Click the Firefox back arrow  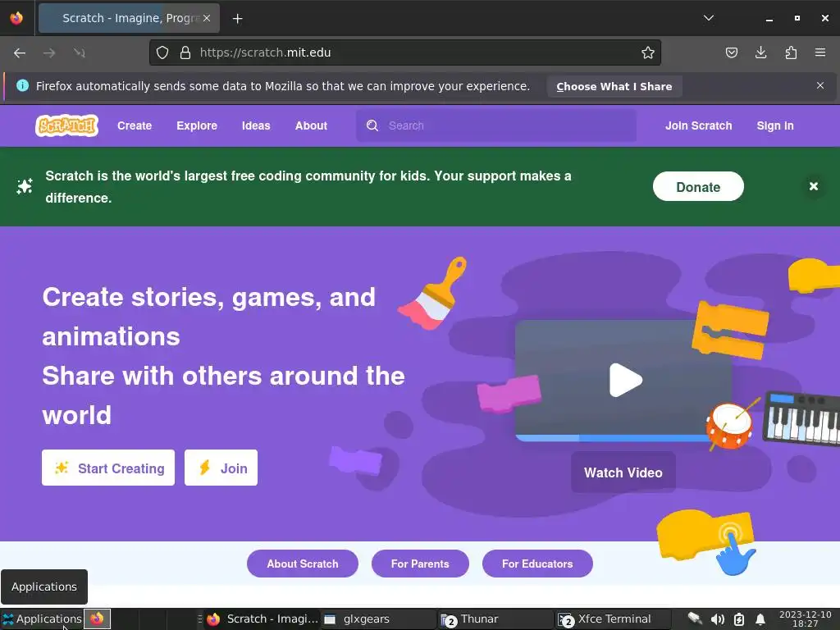click(x=20, y=52)
